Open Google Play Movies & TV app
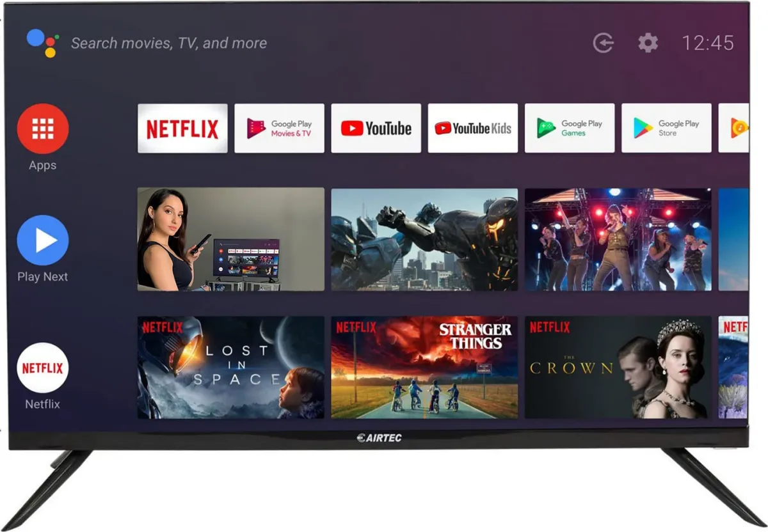This screenshot has width=768, height=532. (279, 129)
